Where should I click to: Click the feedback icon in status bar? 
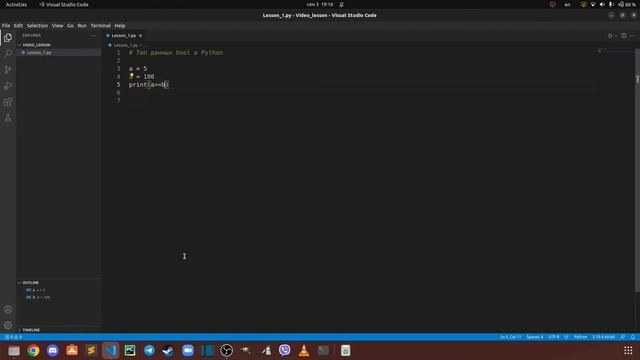pos(623,337)
